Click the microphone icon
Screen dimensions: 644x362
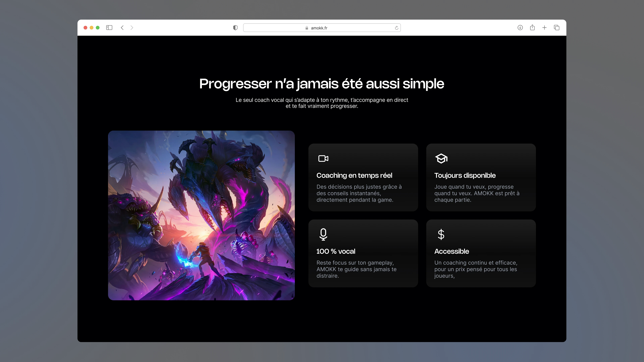pyautogui.click(x=323, y=234)
